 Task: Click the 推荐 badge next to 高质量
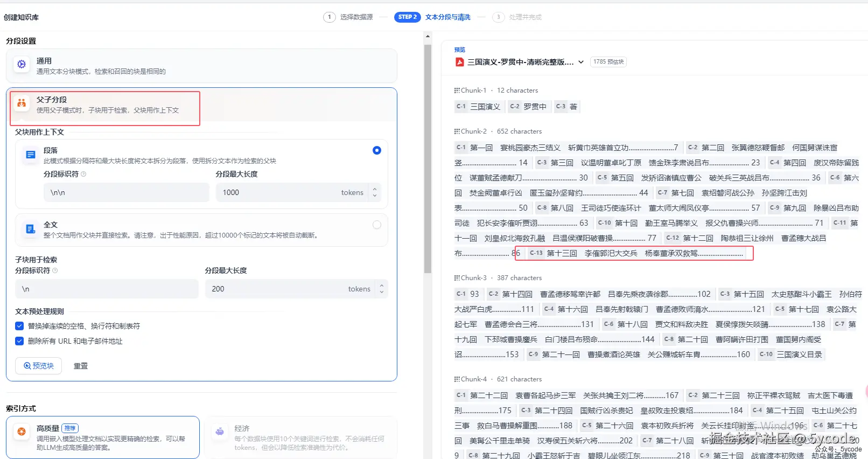tap(70, 428)
